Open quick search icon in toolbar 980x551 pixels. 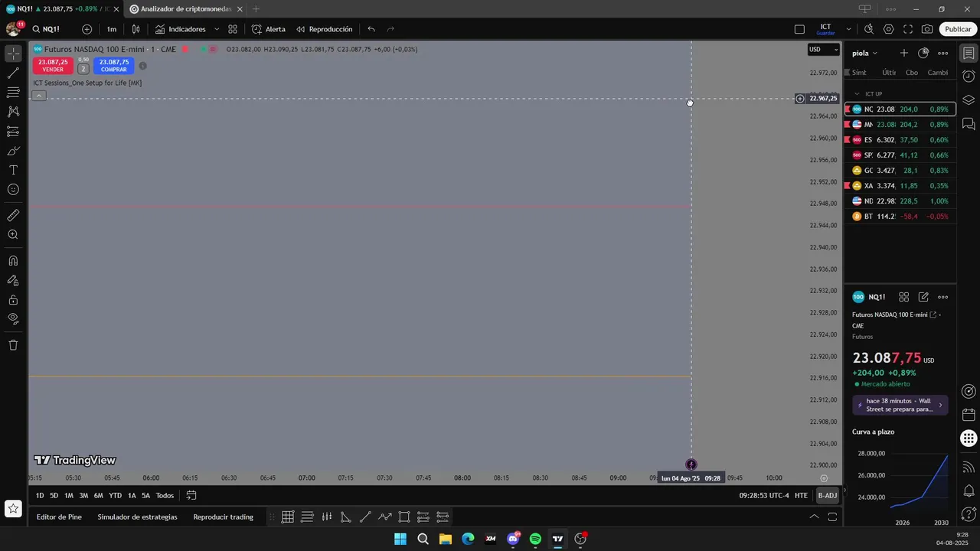point(869,29)
